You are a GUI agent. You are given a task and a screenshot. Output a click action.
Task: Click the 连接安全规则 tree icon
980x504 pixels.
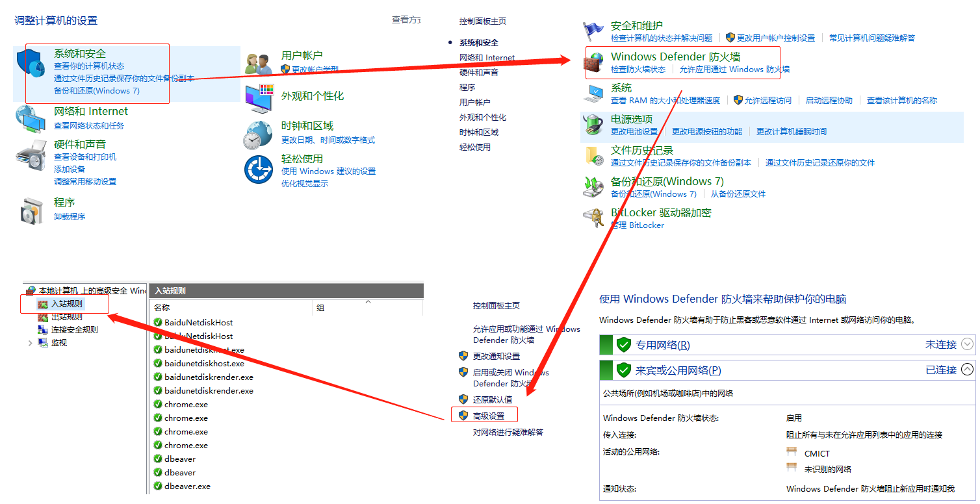43,329
